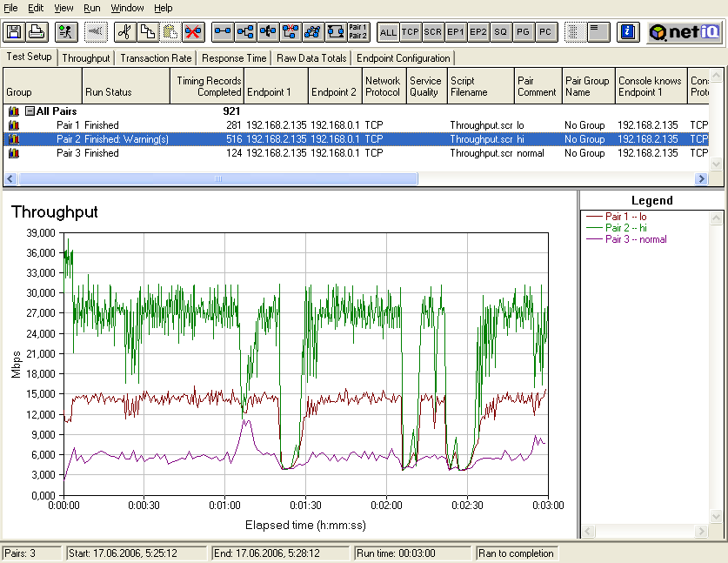This screenshot has height=563, width=728.
Task: Click the Print toolbar icon
Action: click(x=37, y=32)
